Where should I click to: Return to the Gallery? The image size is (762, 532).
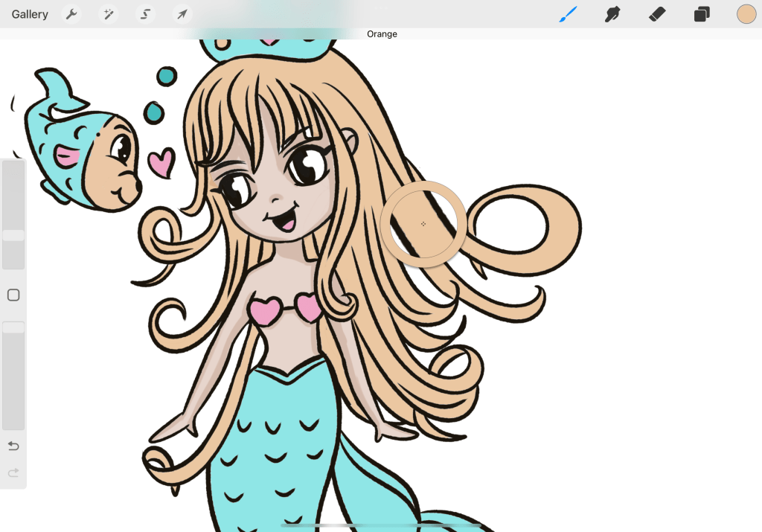[x=30, y=14]
